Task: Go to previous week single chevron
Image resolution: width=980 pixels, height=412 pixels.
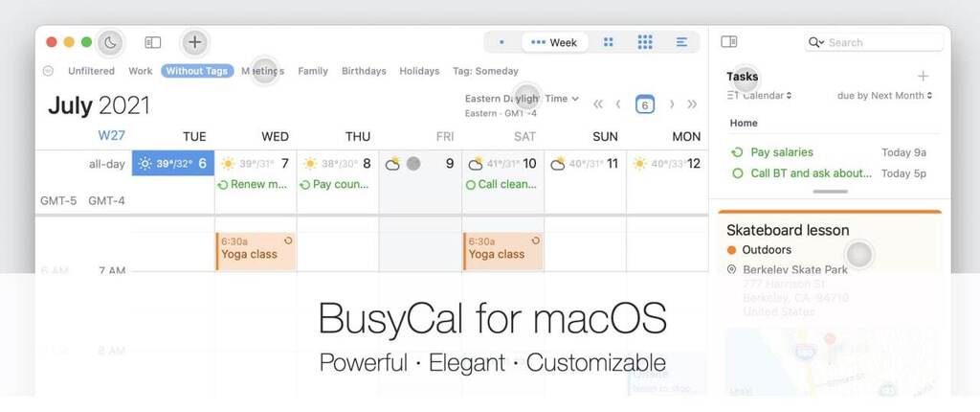Action: pyautogui.click(x=618, y=103)
